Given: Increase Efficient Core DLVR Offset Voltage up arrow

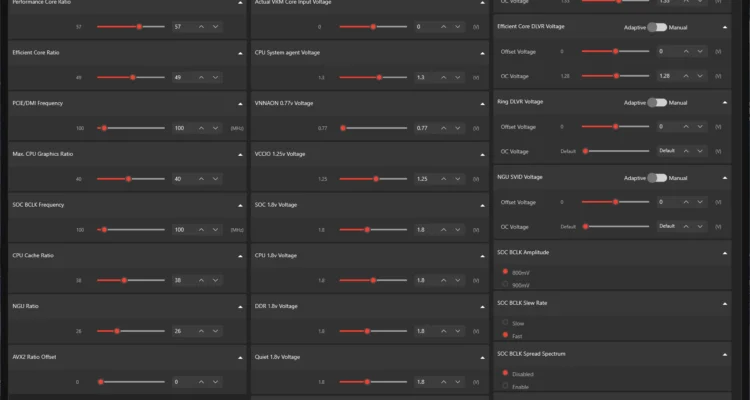Looking at the screenshot, I should [686, 51].
